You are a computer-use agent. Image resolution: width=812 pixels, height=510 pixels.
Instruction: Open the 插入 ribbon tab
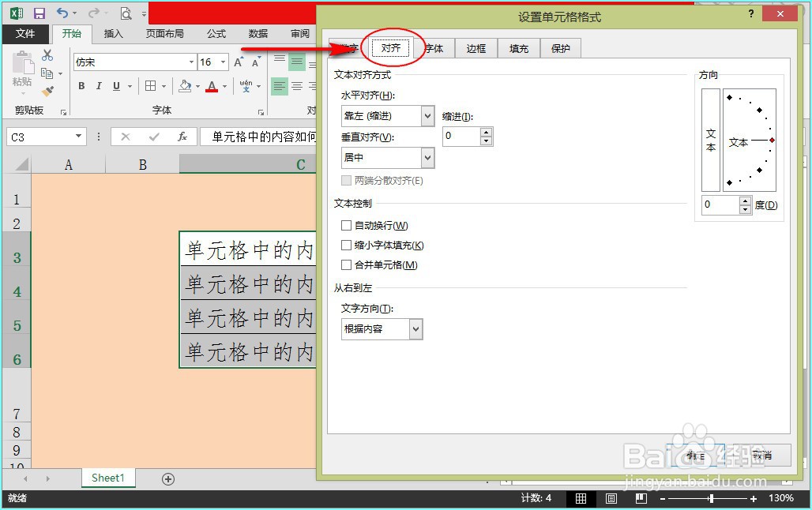pos(113,34)
